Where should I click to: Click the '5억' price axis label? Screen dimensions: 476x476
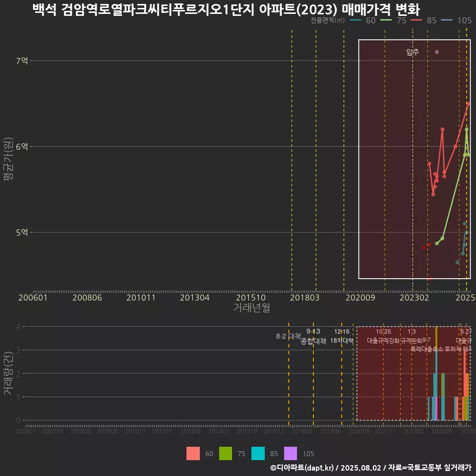pos(22,233)
